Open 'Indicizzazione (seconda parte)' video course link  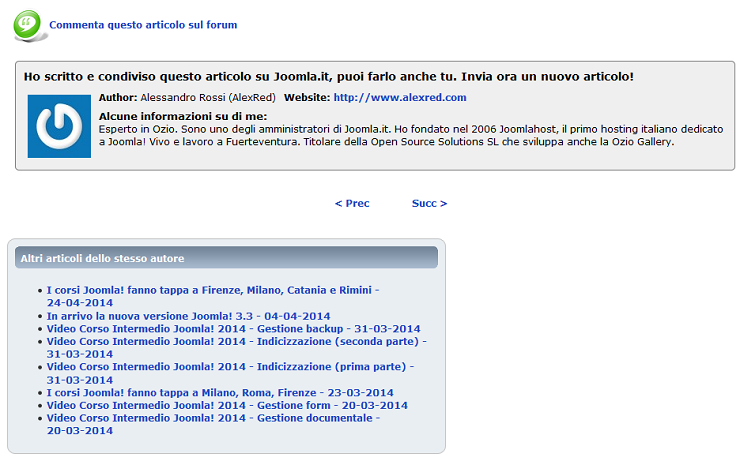tap(236, 348)
